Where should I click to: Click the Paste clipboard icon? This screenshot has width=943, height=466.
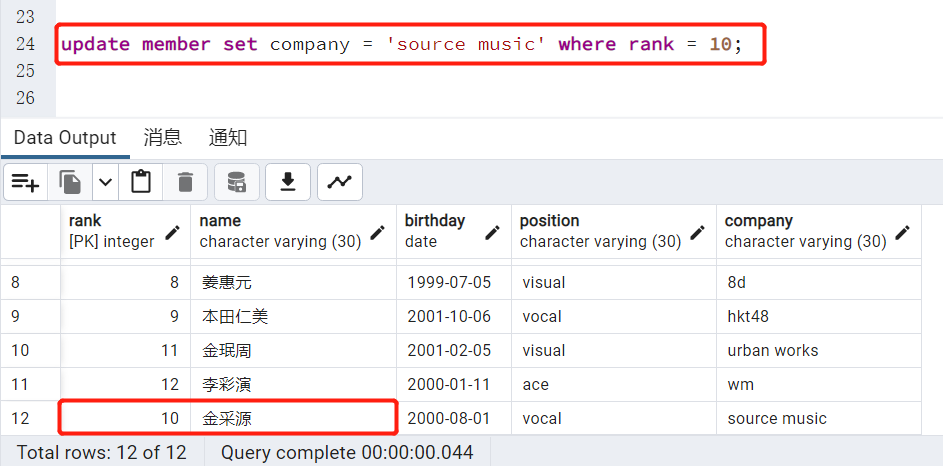coord(141,182)
